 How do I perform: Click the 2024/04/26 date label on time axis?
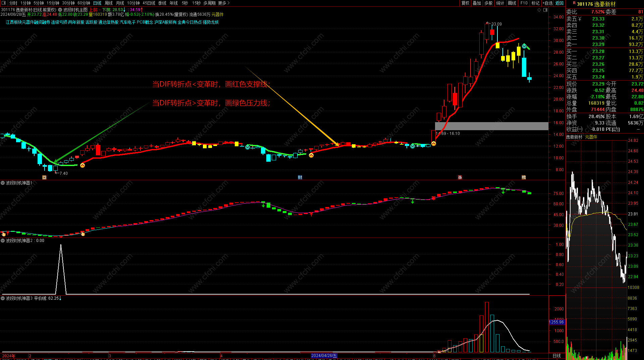pos(324,356)
